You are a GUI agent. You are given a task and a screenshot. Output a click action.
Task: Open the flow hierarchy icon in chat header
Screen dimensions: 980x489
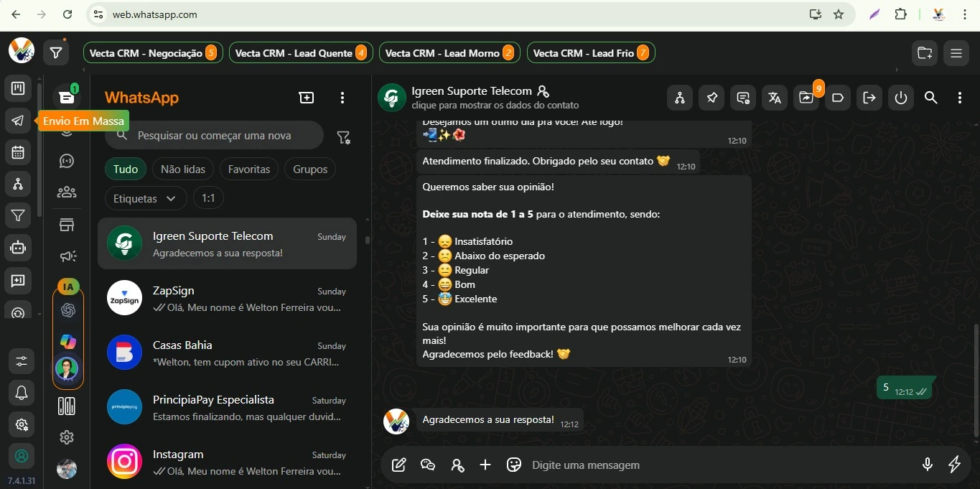(x=680, y=98)
